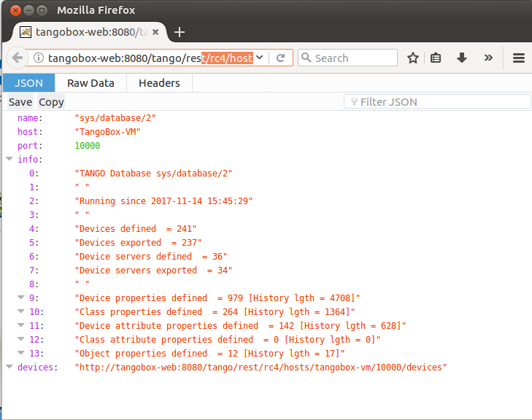Image resolution: width=532 pixels, height=420 pixels.
Task: Go back with the browser back arrow
Action: tap(18, 58)
